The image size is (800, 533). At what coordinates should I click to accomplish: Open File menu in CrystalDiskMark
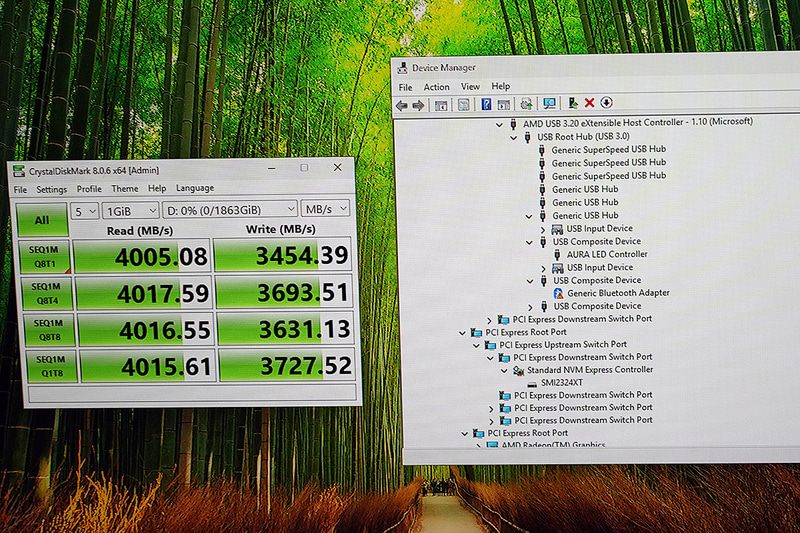(20, 190)
